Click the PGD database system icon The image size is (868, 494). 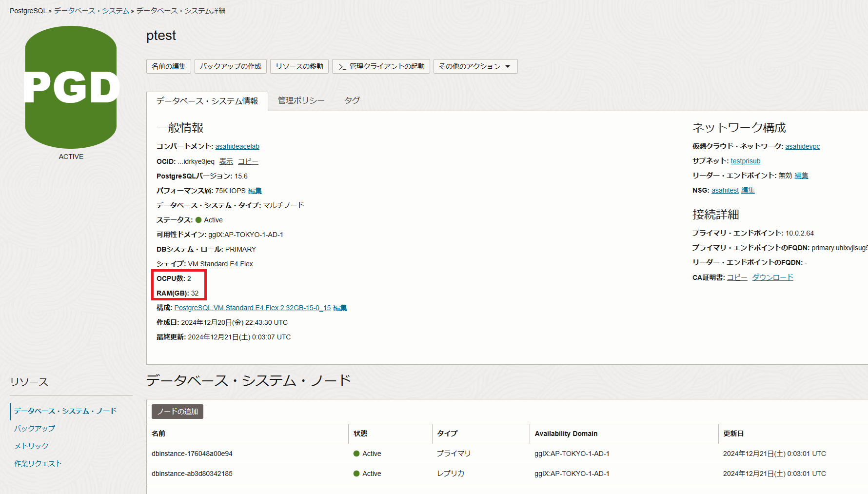coord(71,87)
